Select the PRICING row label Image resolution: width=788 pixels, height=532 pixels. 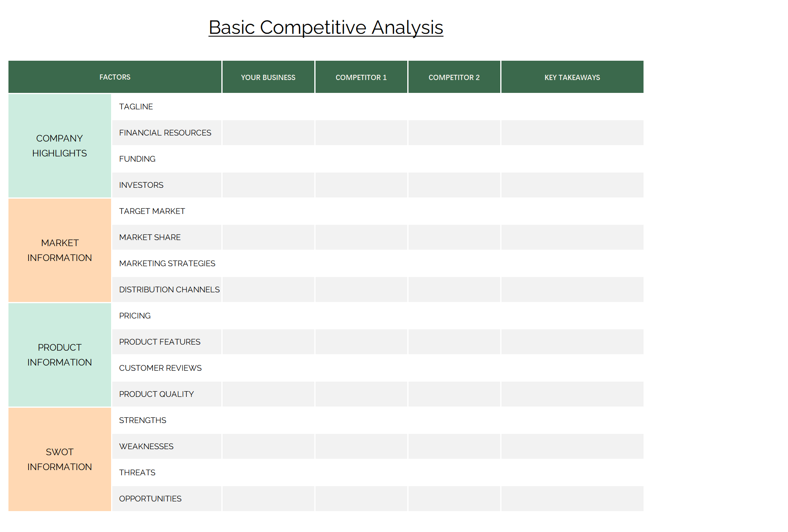(x=135, y=316)
